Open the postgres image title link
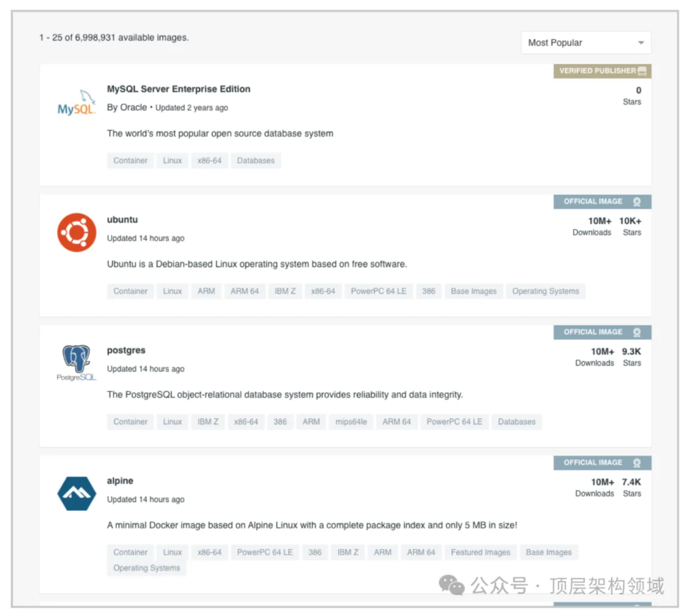Viewport: 688px width, 616px height. [126, 350]
